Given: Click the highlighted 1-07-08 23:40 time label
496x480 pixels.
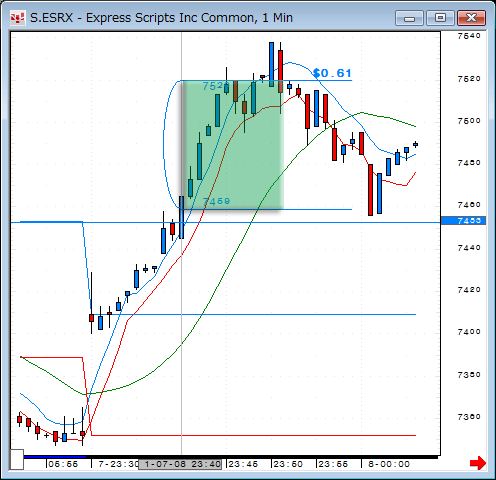Looking at the screenshot, I should 180,464.
